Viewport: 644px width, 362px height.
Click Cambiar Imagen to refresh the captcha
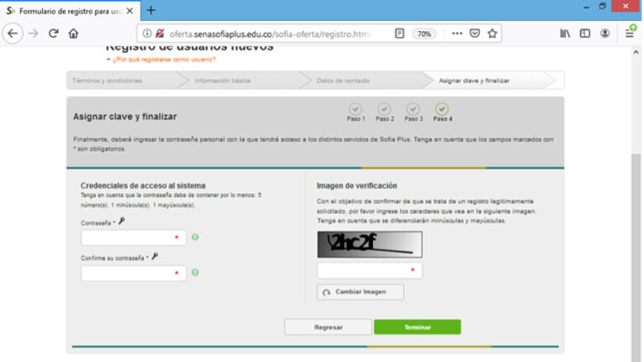pos(360,292)
